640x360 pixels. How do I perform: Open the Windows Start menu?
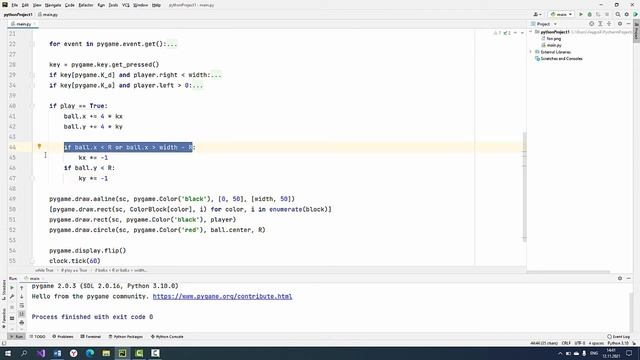pyautogui.click(x=8, y=353)
